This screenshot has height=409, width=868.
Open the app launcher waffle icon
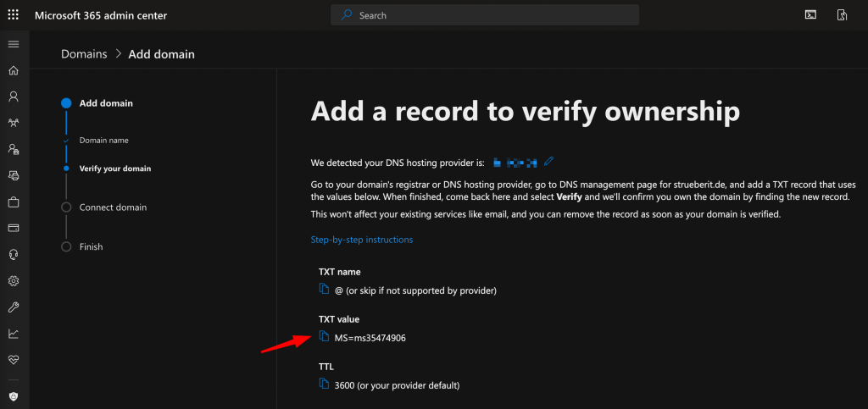pyautogui.click(x=14, y=15)
